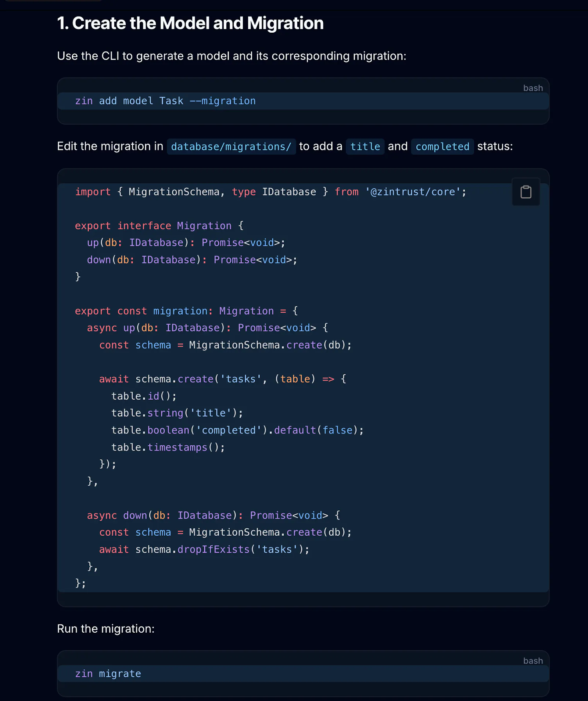588x701 pixels.
Task: Copy the migration code with clipboard icon
Action: pos(526,192)
